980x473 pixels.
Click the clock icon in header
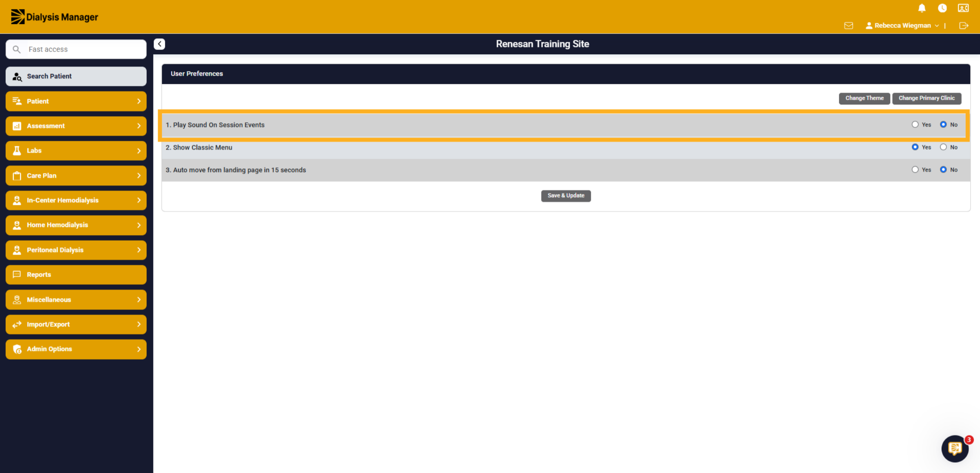point(942,8)
